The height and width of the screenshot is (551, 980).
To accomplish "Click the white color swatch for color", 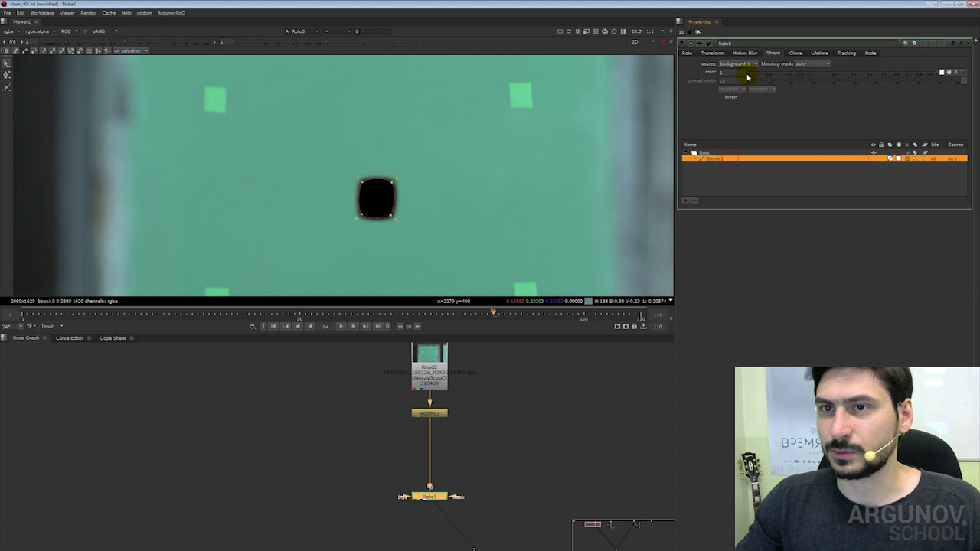I will pos(942,73).
